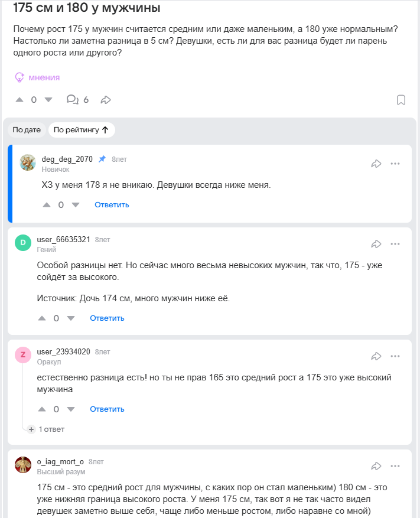This screenshot has width=420, height=518.
Task: Open o_iag_mort_o's profile avatar
Action: (x=23, y=465)
